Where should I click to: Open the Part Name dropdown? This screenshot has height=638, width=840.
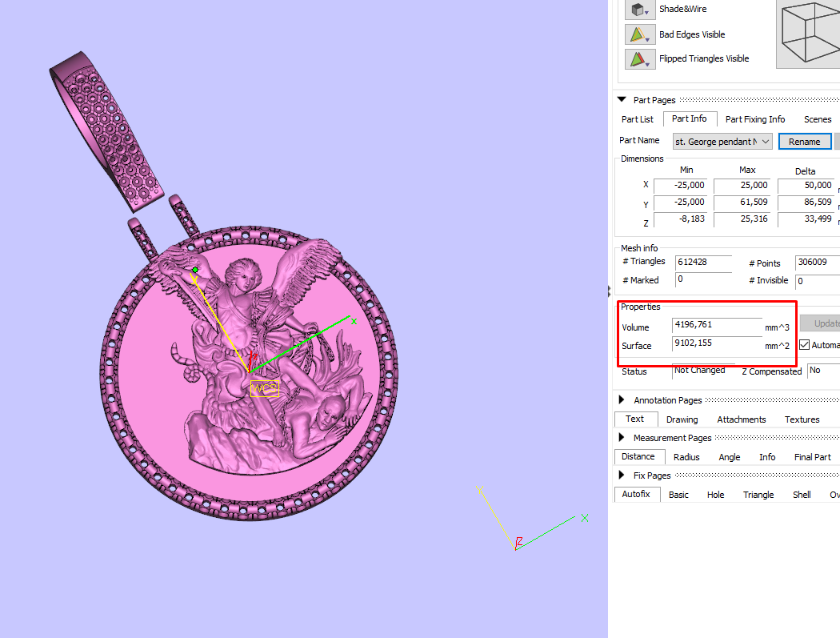(x=722, y=142)
